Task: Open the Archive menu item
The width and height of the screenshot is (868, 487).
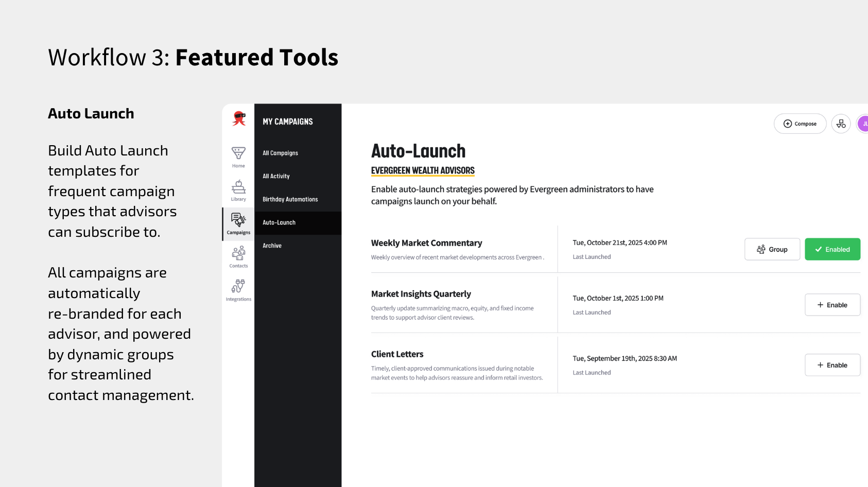Action: pyautogui.click(x=272, y=246)
